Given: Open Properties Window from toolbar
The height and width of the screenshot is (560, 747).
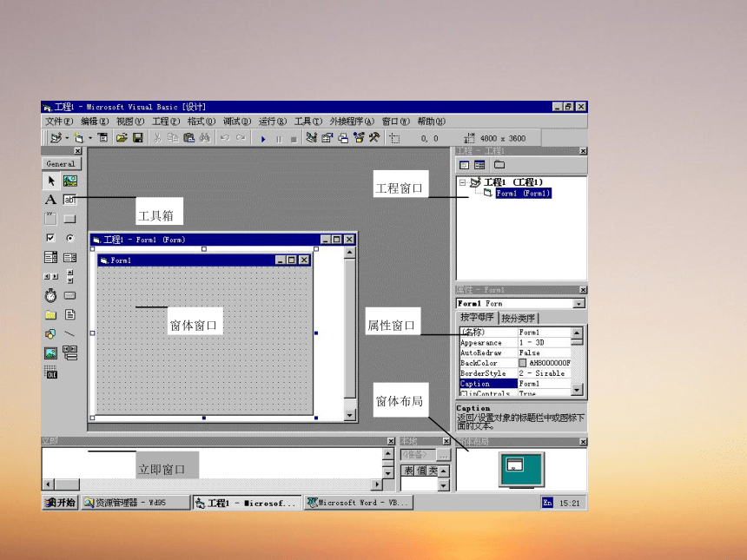Looking at the screenshot, I should (x=327, y=138).
